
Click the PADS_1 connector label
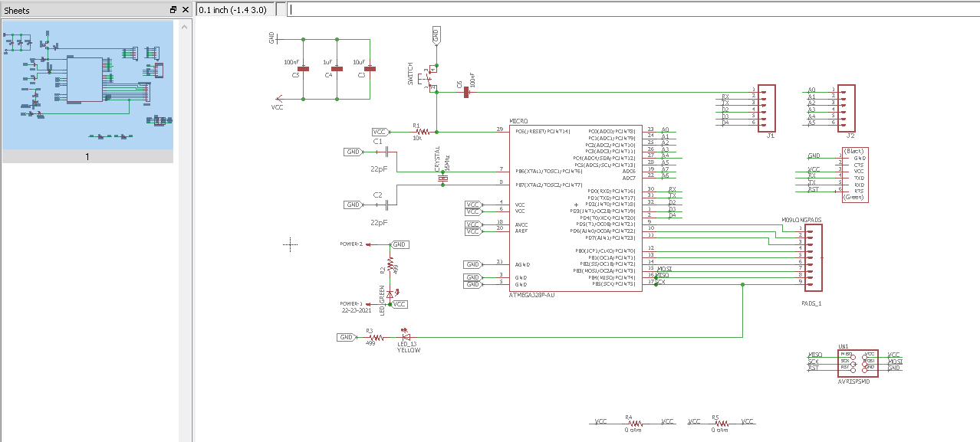pyautogui.click(x=811, y=303)
